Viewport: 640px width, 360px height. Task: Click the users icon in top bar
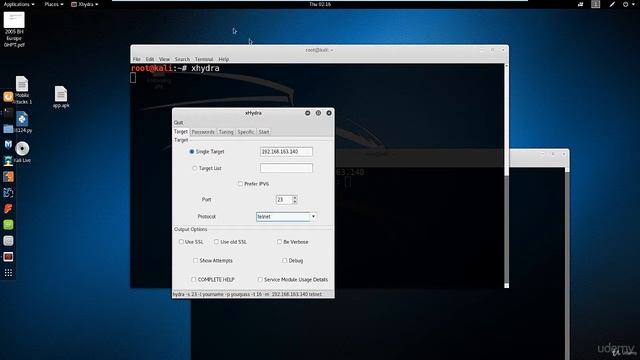click(580, 4)
